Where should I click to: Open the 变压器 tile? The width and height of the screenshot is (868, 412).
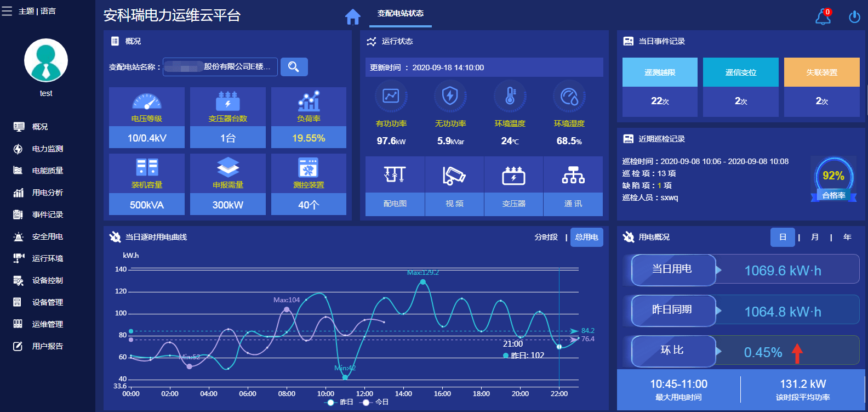(x=514, y=187)
